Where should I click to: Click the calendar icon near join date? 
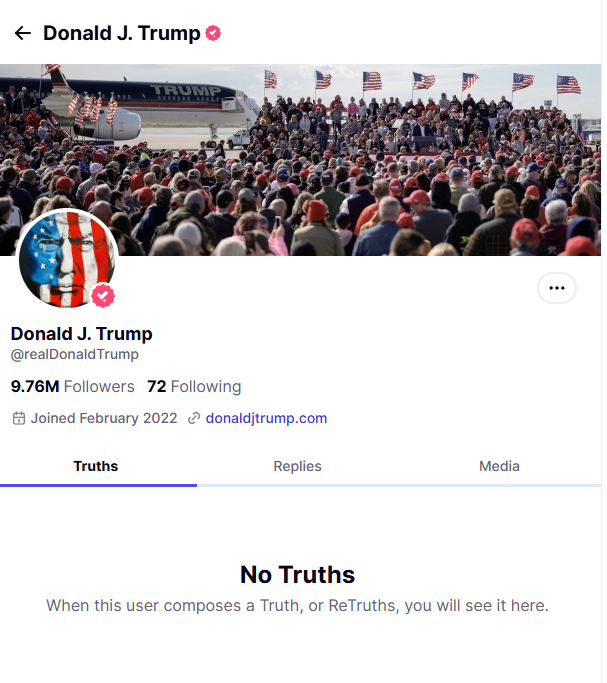point(18,418)
